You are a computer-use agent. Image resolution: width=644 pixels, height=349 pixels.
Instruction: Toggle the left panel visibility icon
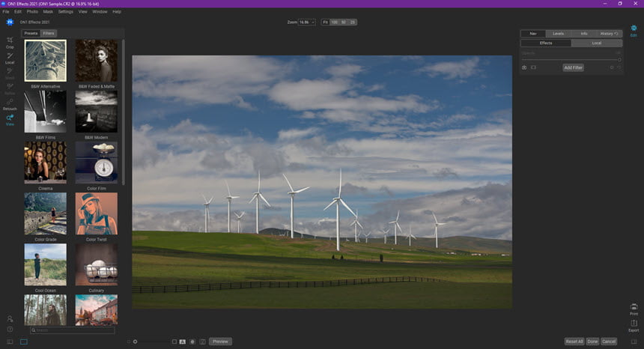[x=10, y=342]
